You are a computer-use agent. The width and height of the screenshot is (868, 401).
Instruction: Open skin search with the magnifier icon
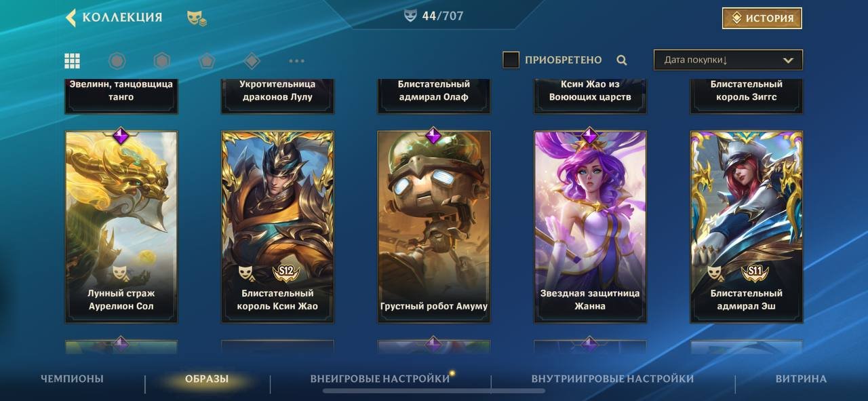pos(622,60)
